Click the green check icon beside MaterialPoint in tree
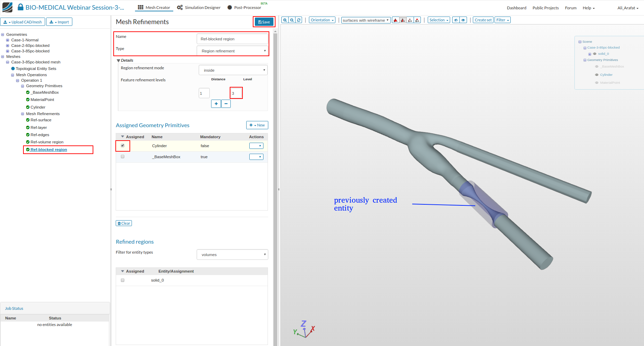Image resolution: width=644 pixels, height=346 pixels. click(x=28, y=100)
